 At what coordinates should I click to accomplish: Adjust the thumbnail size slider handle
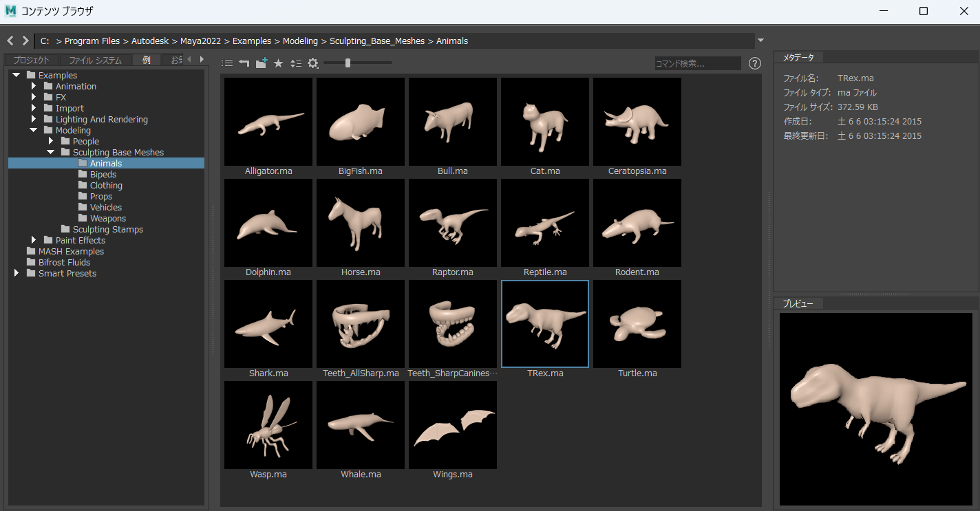coord(348,63)
